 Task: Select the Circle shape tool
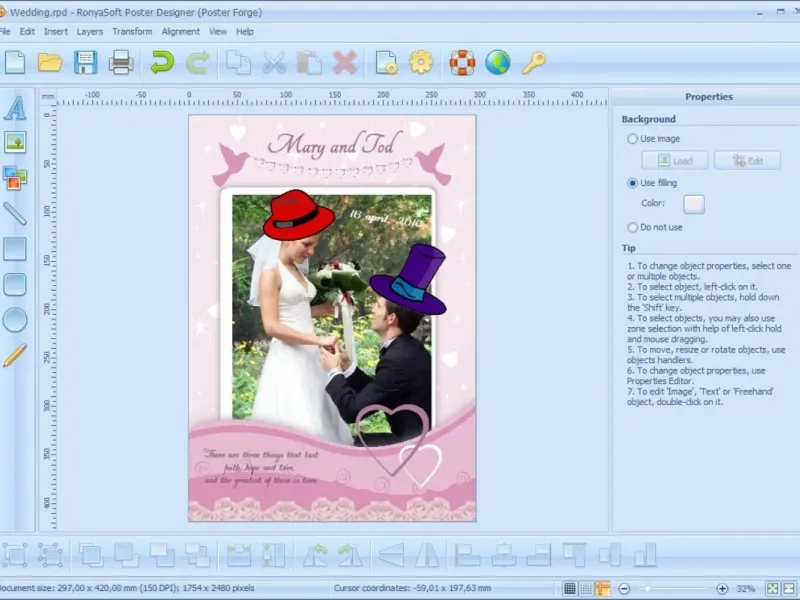(x=15, y=319)
